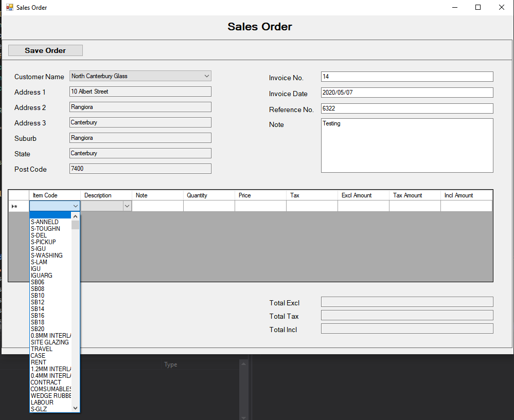Choose SB14 from the list
Viewport: 514px width, 420px height.
tap(51, 309)
